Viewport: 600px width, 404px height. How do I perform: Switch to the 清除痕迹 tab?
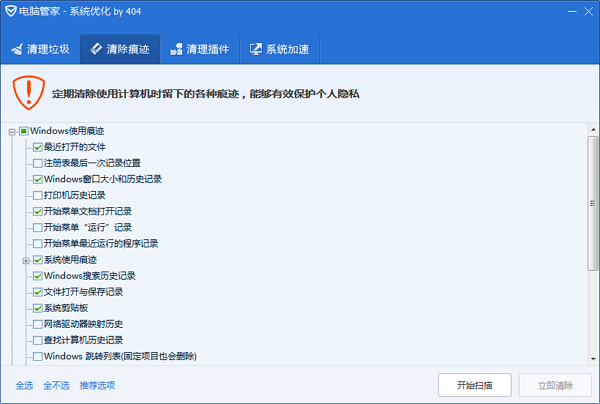[120, 49]
